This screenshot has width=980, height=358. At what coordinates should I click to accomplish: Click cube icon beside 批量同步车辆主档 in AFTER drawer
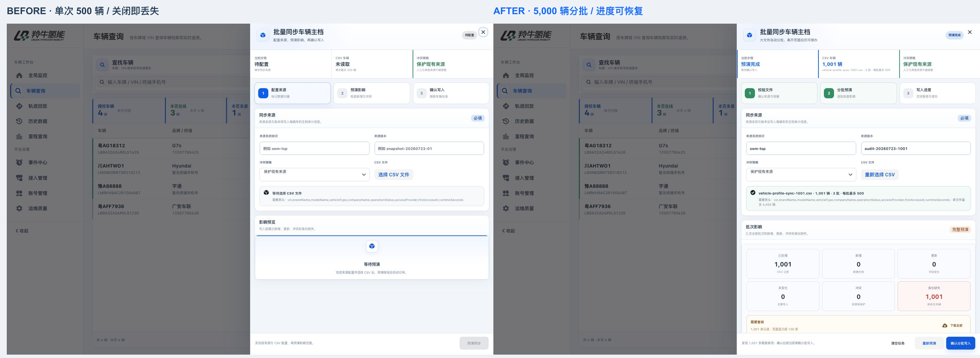pyautogui.click(x=749, y=35)
